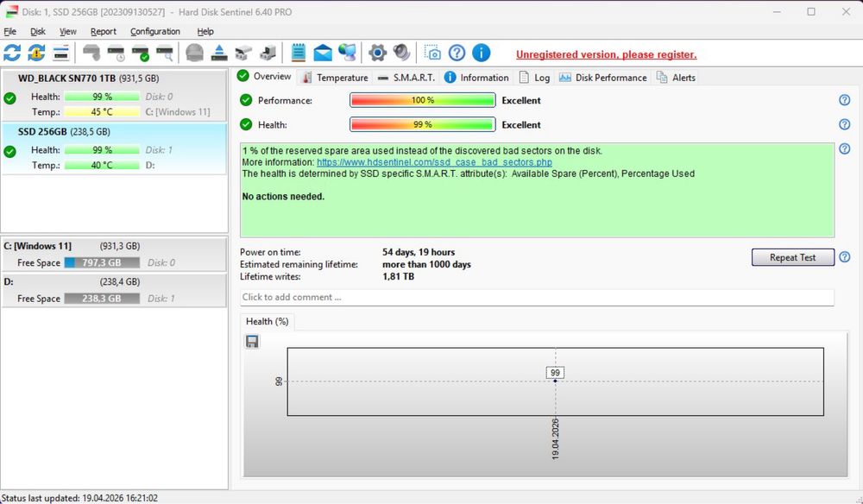Click the refresh icon with warning triangle

click(x=36, y=53)
